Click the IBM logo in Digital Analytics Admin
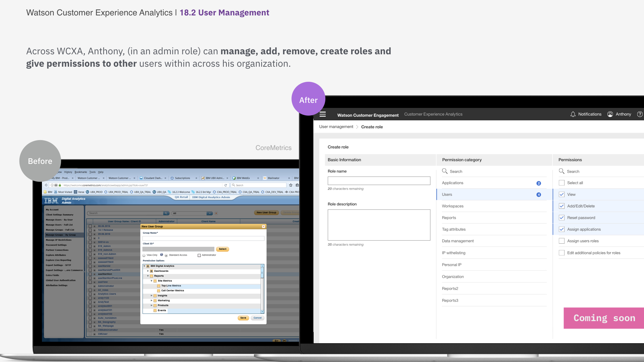 pyautogui.click(x=51, y=201)
